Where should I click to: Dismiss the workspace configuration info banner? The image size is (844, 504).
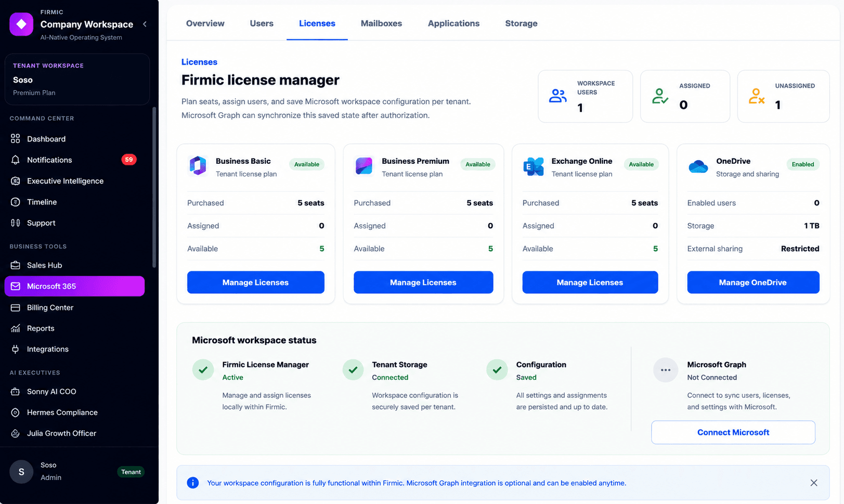click(814, 483)
